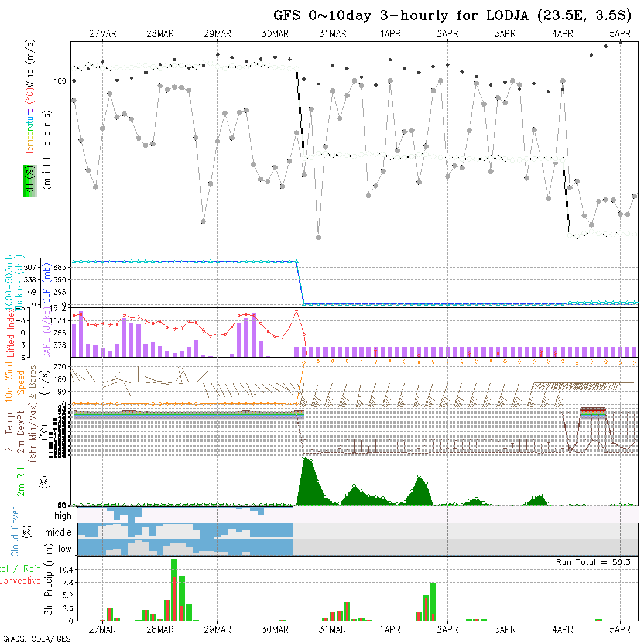Click the tallest green precipitation bar
Screen dimensions: 644x644
174,590
